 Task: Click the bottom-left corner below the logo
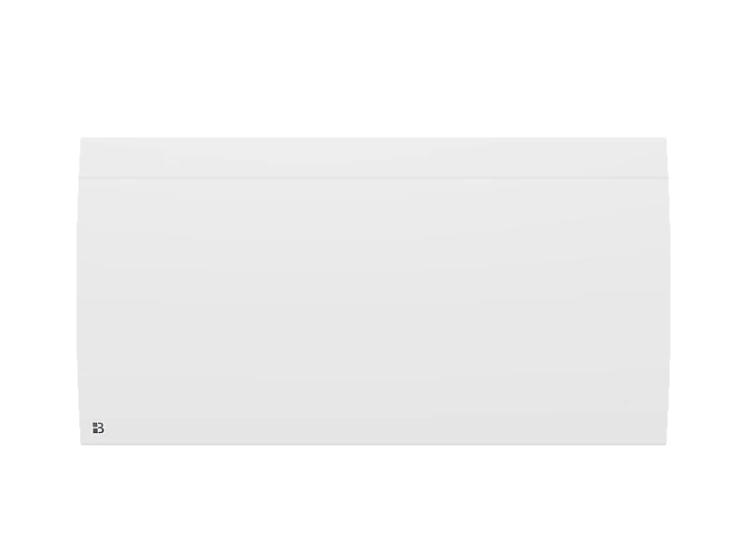tap(83, 442)
